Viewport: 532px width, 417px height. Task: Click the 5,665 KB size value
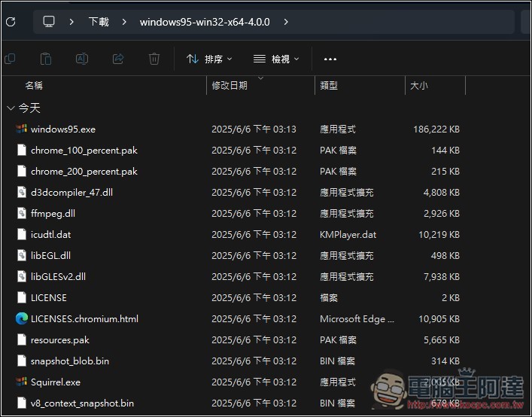(442, 340)
